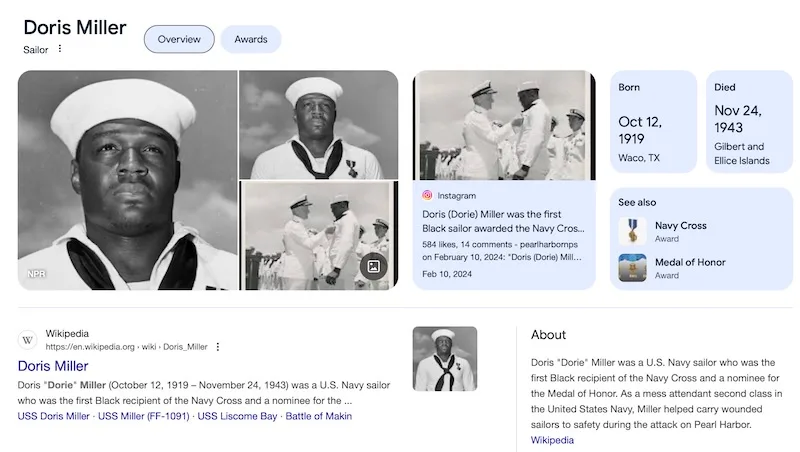Click the Navy Cross medal icon

[x=632, y=231]
